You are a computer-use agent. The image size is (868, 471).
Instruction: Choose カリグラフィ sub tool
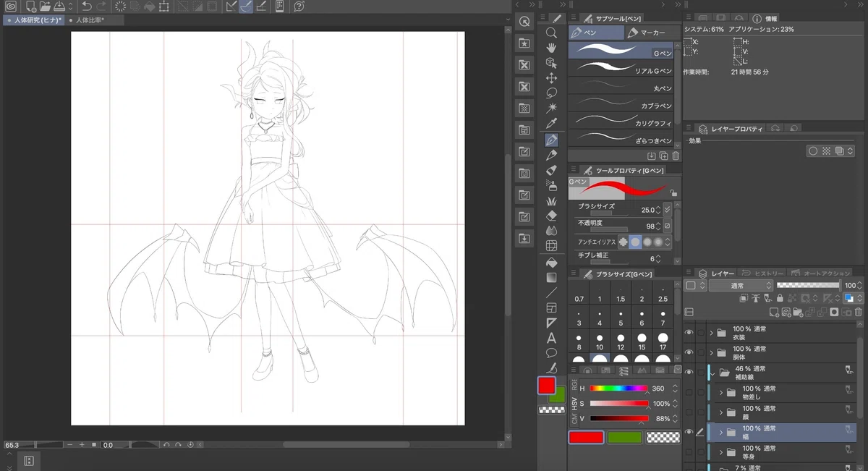click(x=621, y=120)
